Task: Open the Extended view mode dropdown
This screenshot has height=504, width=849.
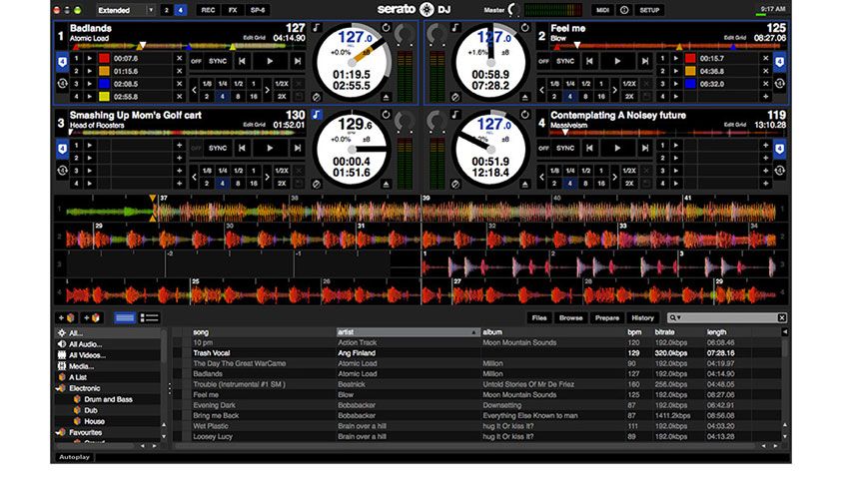Action: click(x=126, y=10)
